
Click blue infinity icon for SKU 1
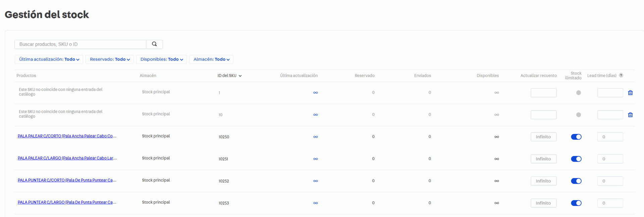[x=315, y=93]
